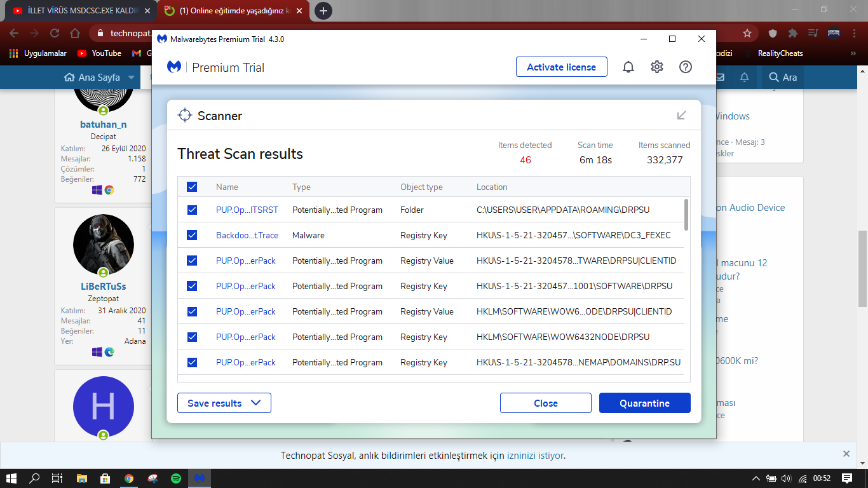Go back in Chrome
The height and width of the screenshot is (488, 868).
[x=14, y=33]
